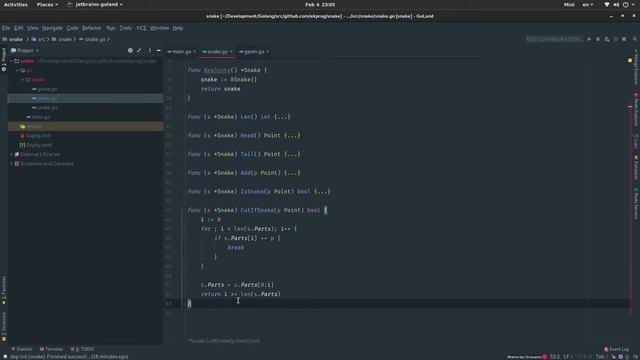This screenshot has width=640, height=360.
Task: Click the Debug bug icon in toolbar
Action: (x=598, y=39)
